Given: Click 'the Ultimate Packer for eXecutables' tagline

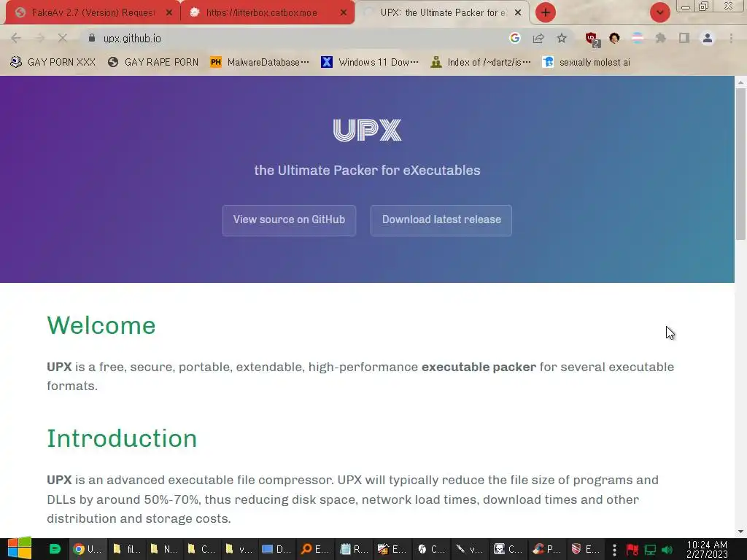Looking at the screenshot, I should [x=368, y=171].
